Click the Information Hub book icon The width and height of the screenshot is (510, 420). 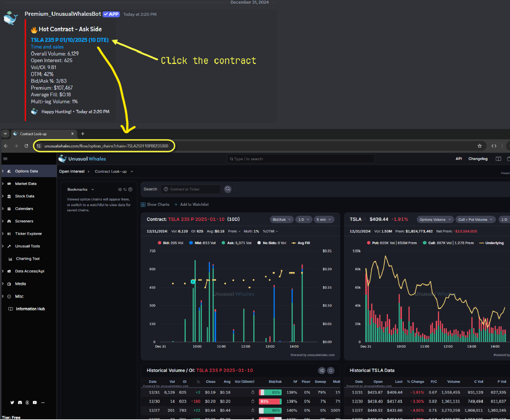point(11,309)
